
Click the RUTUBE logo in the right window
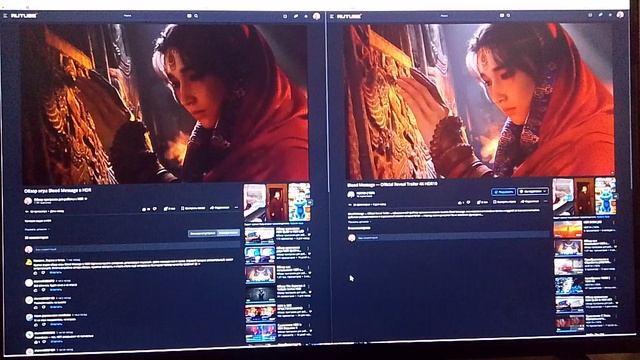point(349,16)
